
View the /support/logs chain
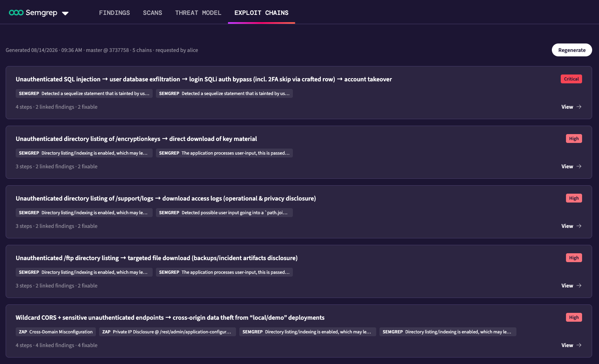(571, 226)
